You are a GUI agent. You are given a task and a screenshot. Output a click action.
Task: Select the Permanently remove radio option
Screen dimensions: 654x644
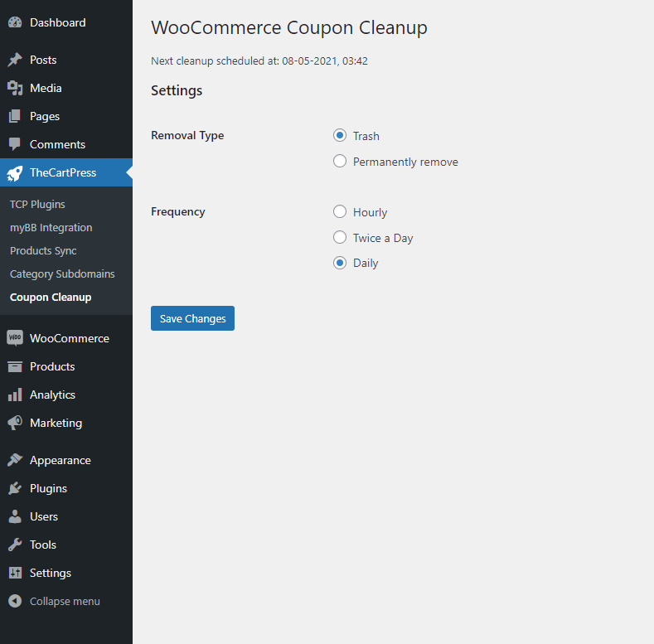click(x=340, y=161)
